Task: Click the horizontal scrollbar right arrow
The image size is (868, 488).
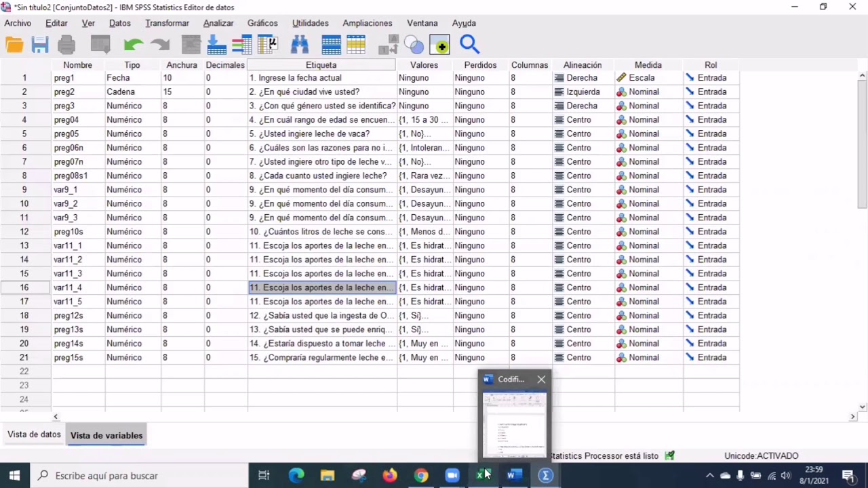Action: coord(852,417)
